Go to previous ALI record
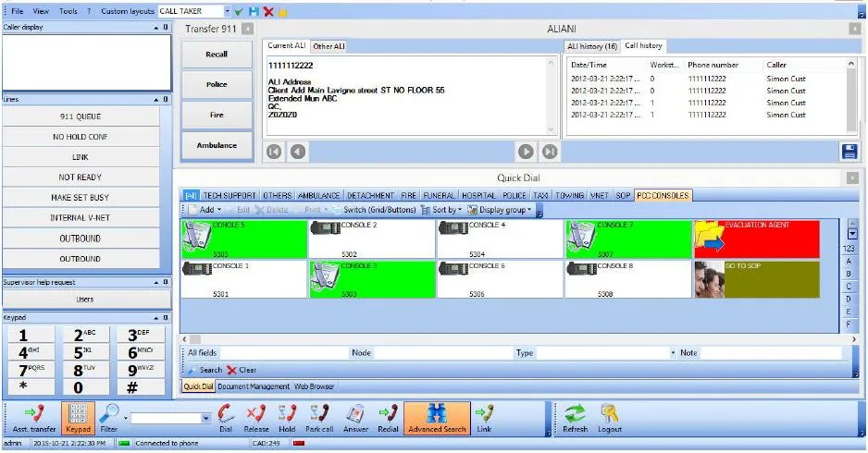Viewport: 868px width, 453px height. (298, 152)
